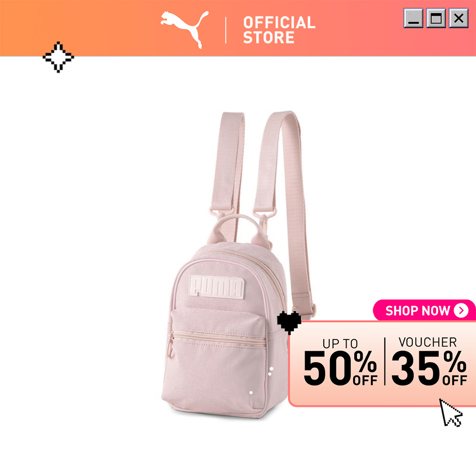Close using the retro X button
Viewport: 476px width, 476px height.
tap(458, 18)
